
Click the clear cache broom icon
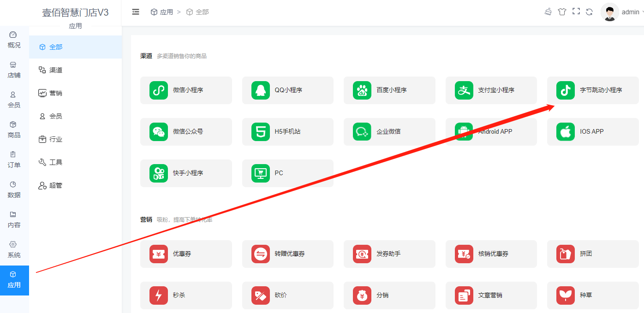[x=548, y=12]
